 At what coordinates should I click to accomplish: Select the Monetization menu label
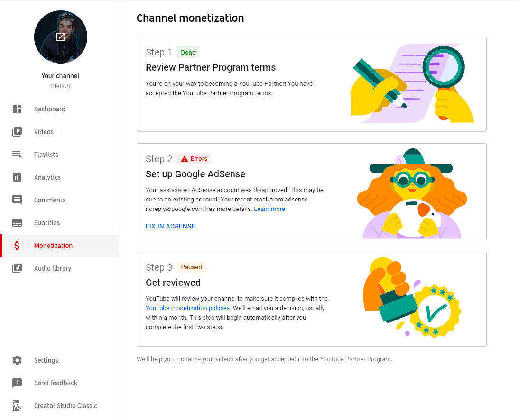click(x=53, y=246)
